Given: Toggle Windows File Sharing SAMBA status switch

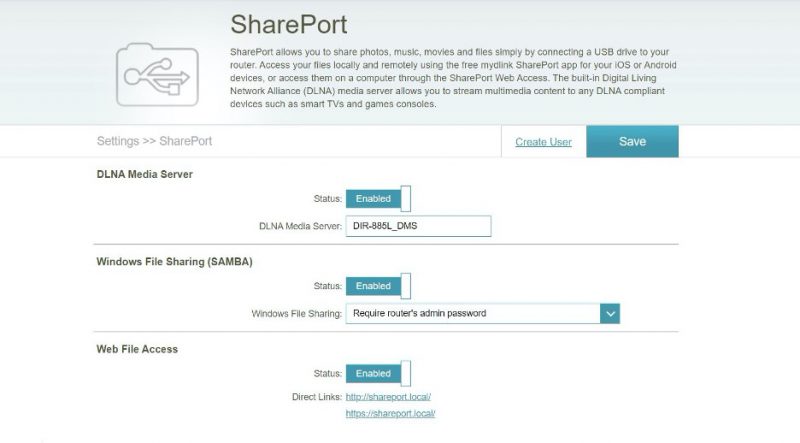Looking at the screenshot, I should click(378, 286).
